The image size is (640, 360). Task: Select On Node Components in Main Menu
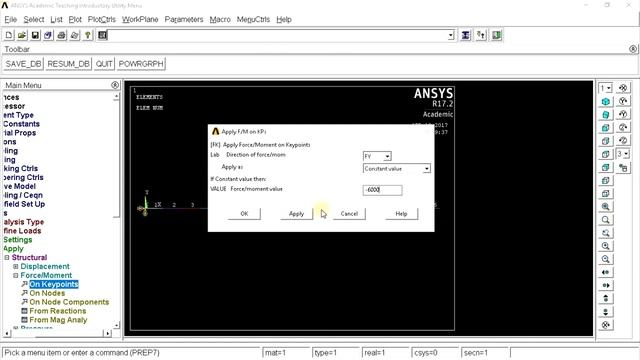point(69,302)
